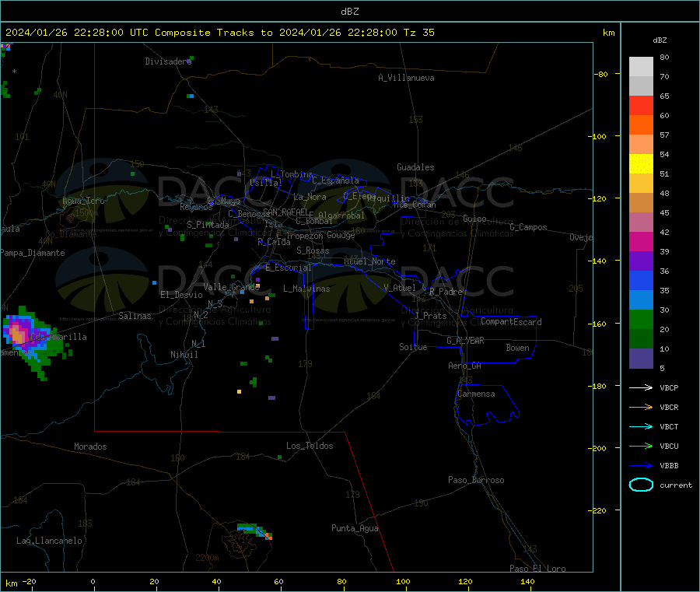Select the green 20 dBZ color swatch
The height and width of the screenshot is (592, 700).
641,319
